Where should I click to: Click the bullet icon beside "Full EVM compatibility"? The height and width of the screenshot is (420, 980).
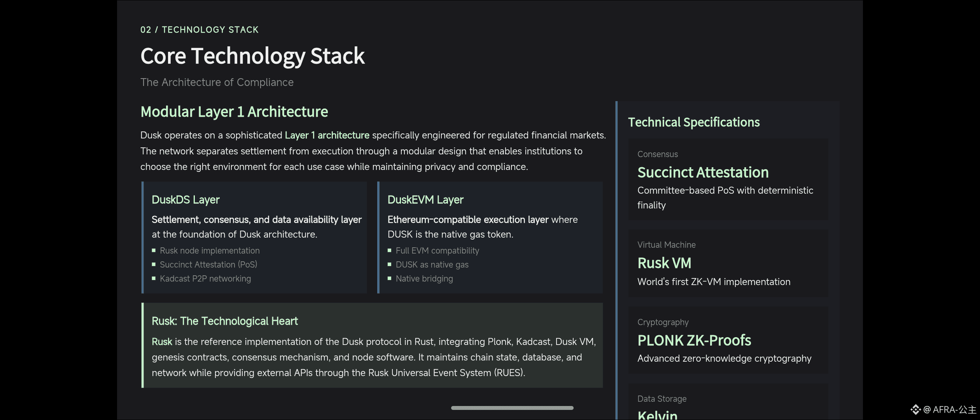(x=390, y=251)
